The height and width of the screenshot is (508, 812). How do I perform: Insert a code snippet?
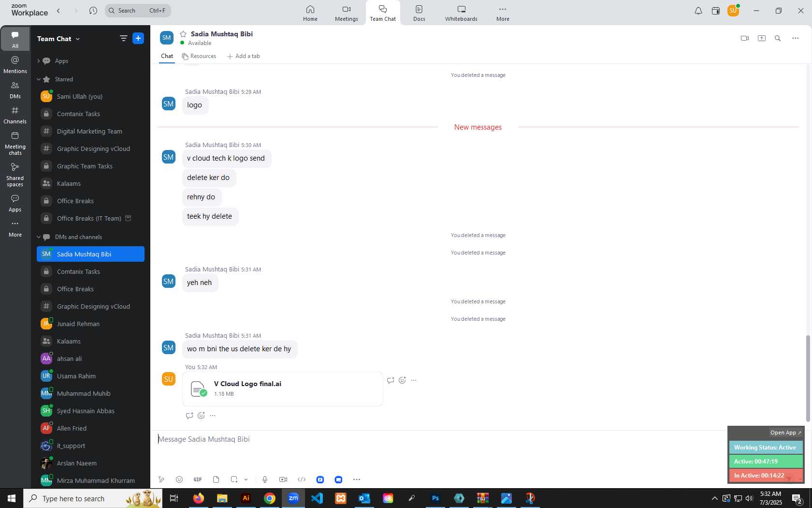click(302, 479)
